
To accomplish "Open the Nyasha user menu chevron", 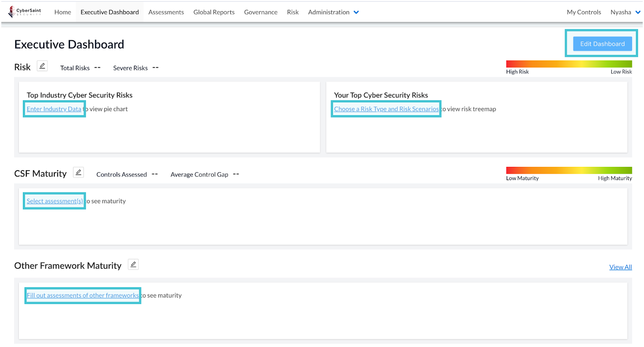I will click(638, 12).
